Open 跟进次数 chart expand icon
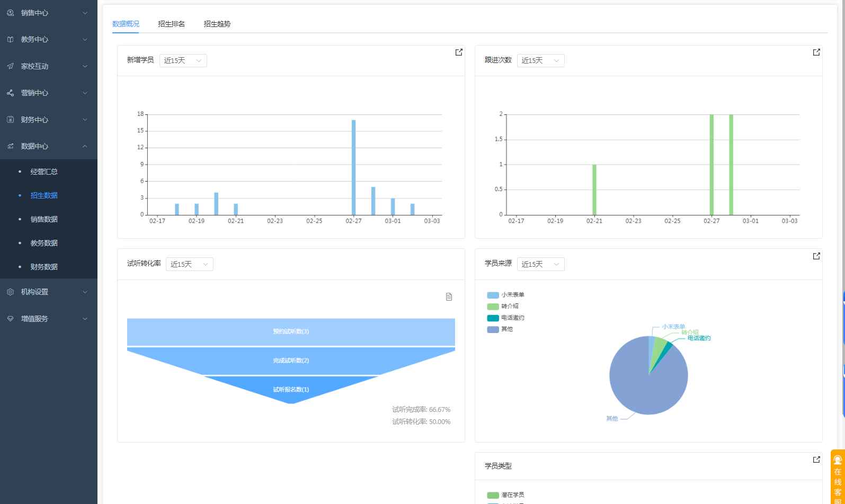 click(x=816, y=52)
